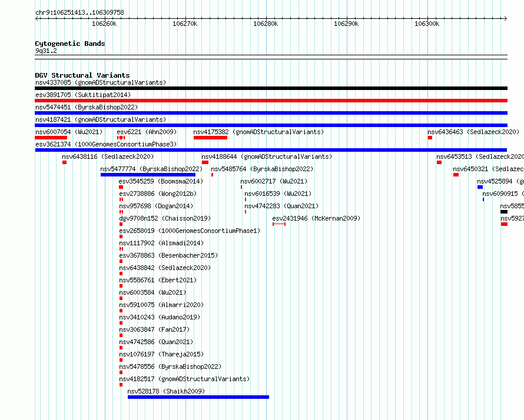Click the 106260k ruler tick label
This screenshot has width=524, height=420.
click(x=104, y=24)
